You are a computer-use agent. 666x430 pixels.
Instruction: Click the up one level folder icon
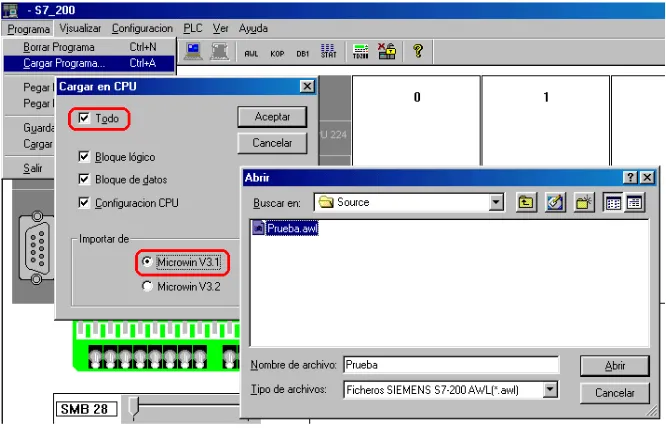point(526,202)
